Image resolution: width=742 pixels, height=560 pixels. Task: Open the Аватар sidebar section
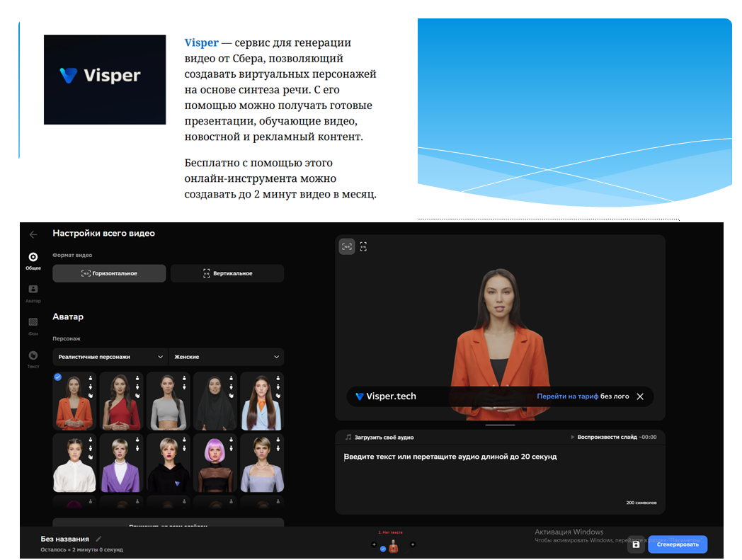coord(33,290)
